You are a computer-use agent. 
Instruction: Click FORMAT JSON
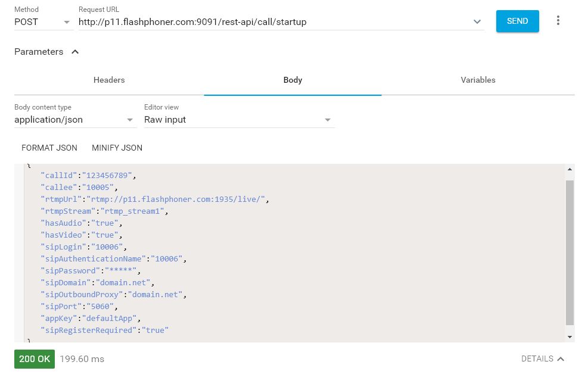click(49, 148)
